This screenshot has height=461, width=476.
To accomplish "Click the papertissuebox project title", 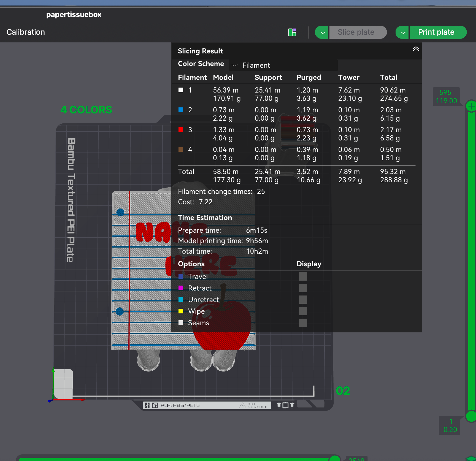I will pyautogui.click(x=74, y=15).
